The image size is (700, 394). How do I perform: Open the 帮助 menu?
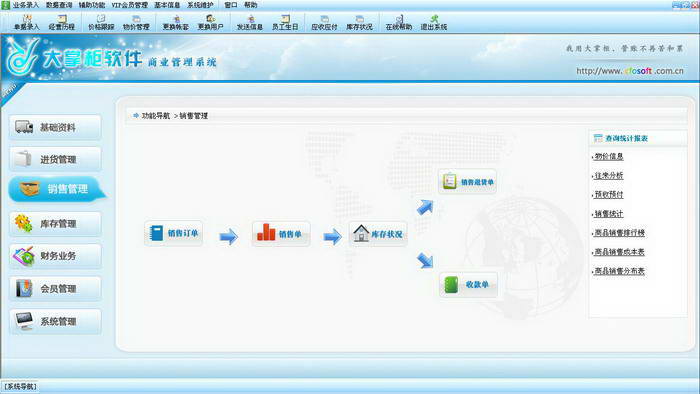(250, 5)
